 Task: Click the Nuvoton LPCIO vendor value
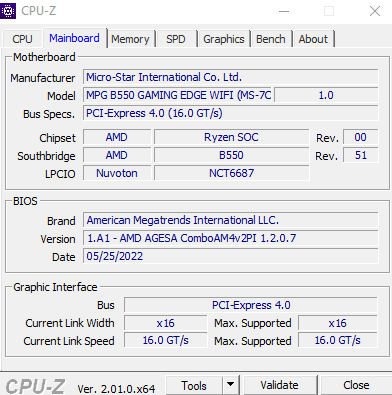(x=117, y=173)
